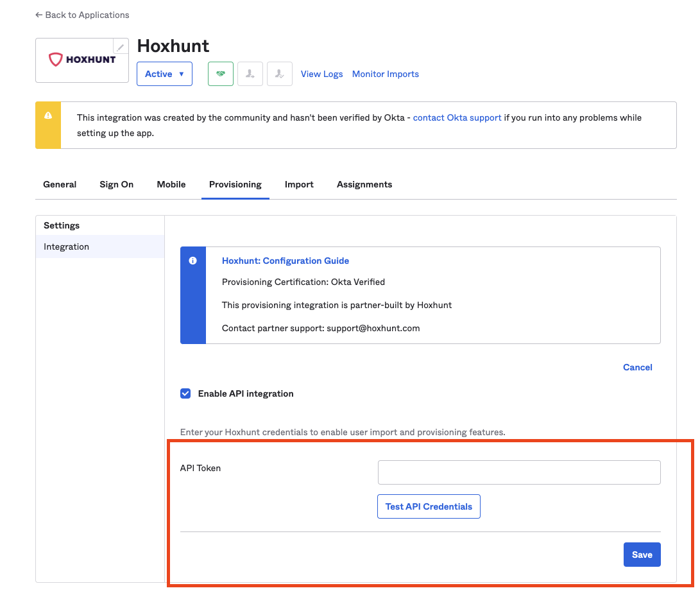Screen dimensions: 700x604
Task: Switch to the Sign On tab
Action: click(x=117, y=184)
